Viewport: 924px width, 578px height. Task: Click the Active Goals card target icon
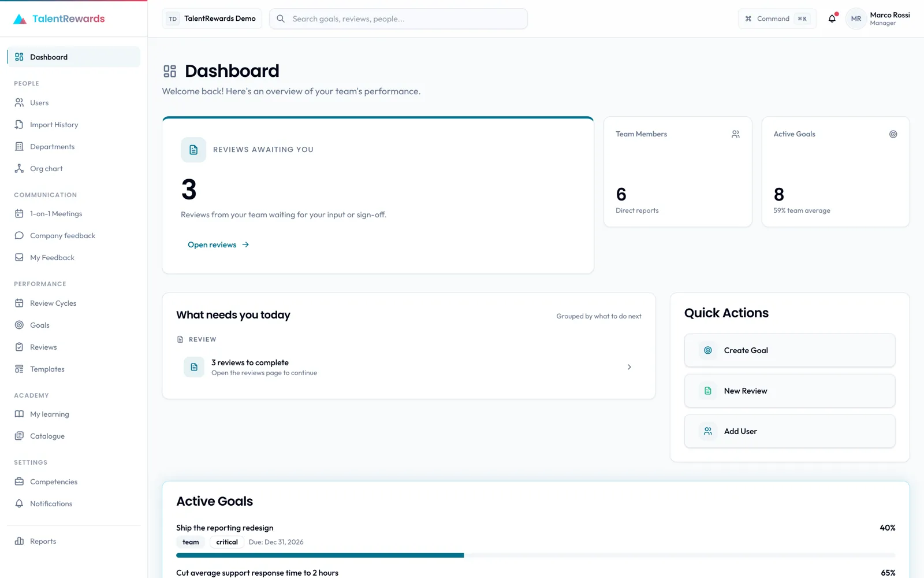point(893,134)
